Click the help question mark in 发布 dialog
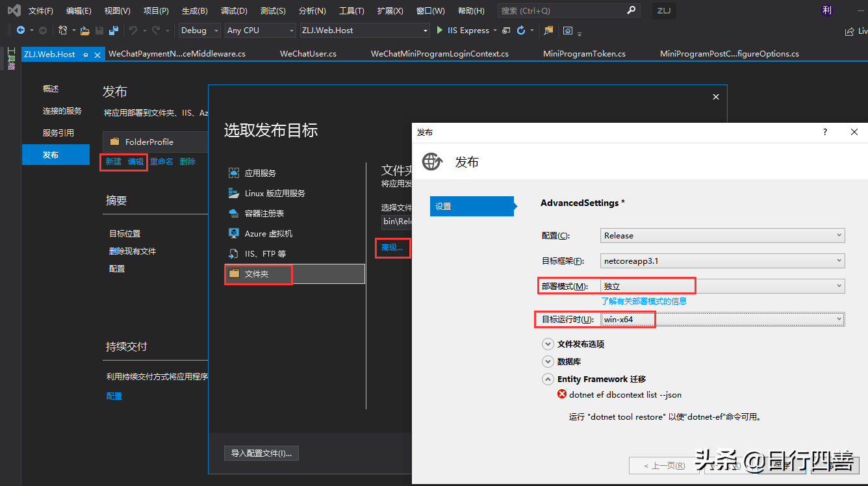The width and height of the screenshot is (868, 486). point(825,132)
